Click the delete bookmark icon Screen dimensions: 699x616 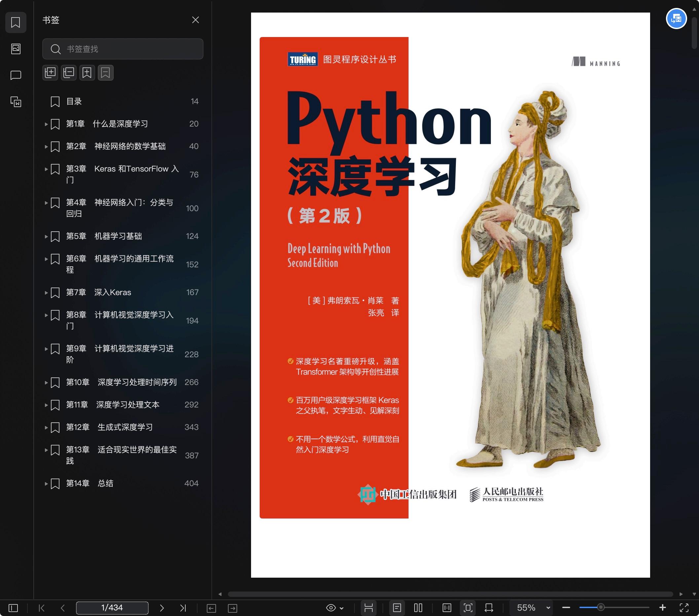coord(105,72)
